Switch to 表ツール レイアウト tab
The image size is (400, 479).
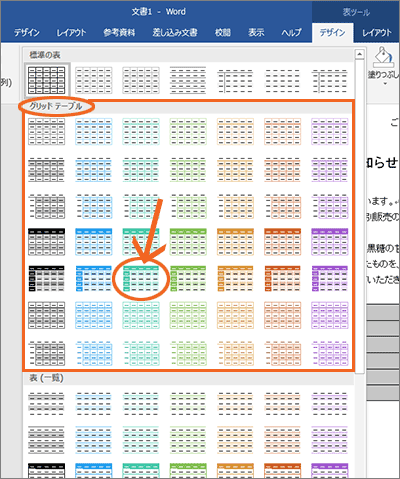coord(377,33)
